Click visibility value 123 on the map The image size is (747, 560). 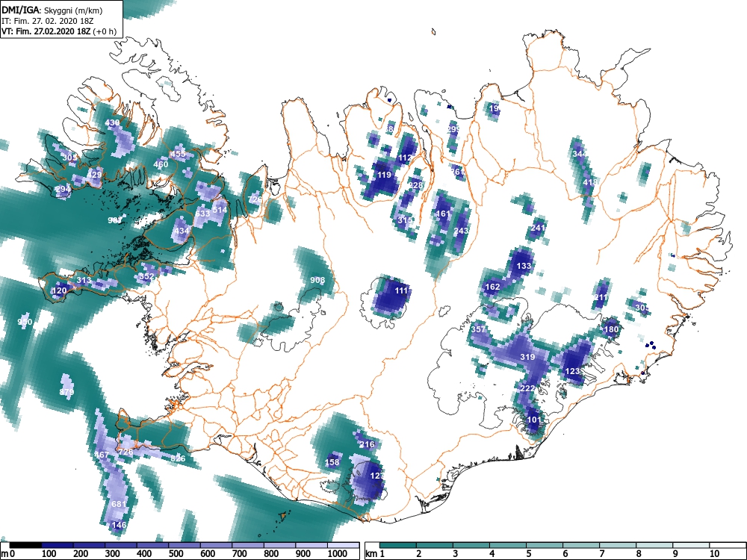[572, 371]
